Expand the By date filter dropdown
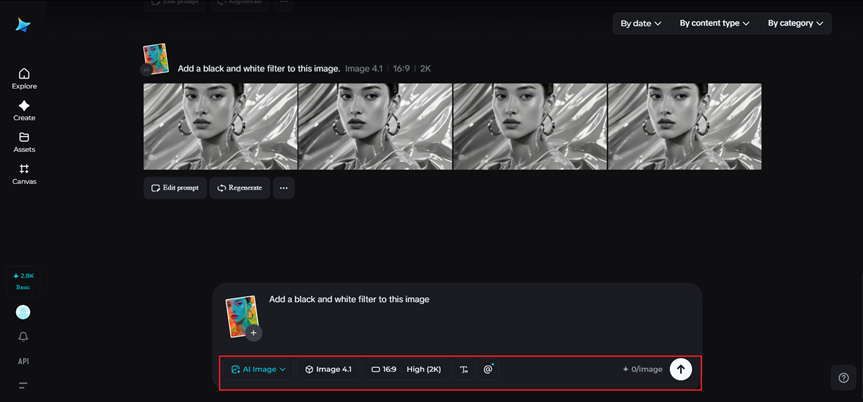The width and height of the screenshot is (863, 402). 641,23
